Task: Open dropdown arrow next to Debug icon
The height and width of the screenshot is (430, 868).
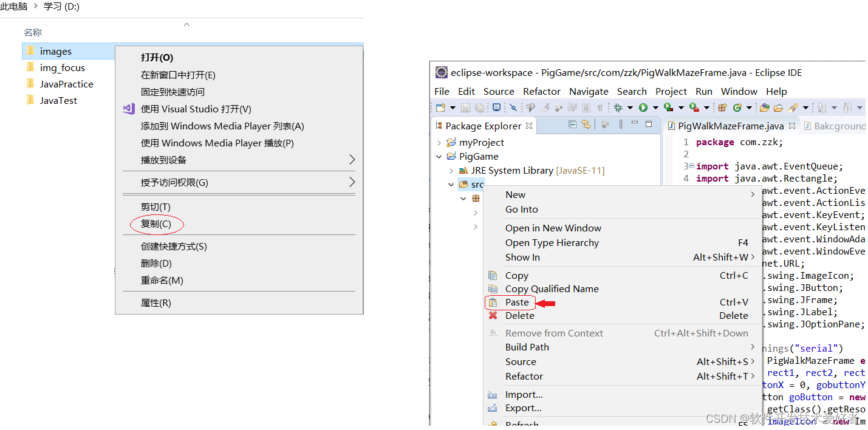Action: (630, 107)
